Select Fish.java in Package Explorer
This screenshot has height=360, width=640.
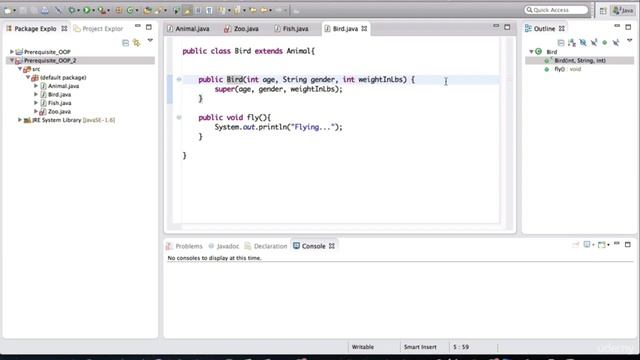(59, 103)
